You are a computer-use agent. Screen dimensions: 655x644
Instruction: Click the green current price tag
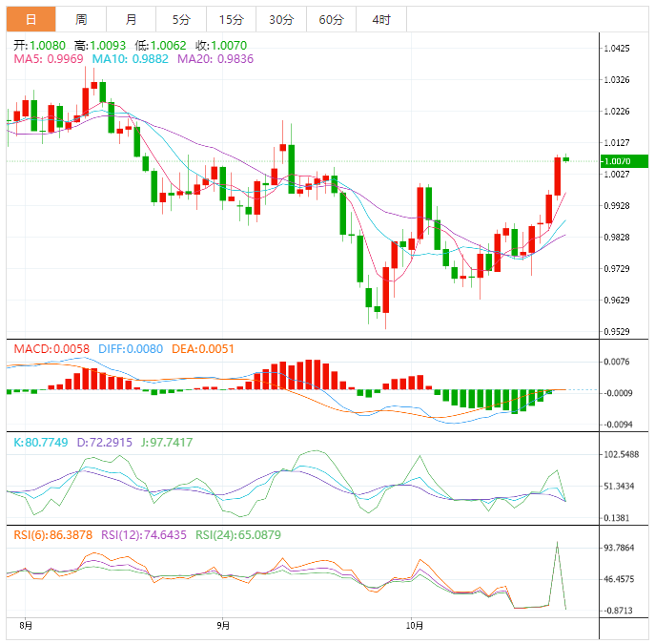tap(624, 161)
